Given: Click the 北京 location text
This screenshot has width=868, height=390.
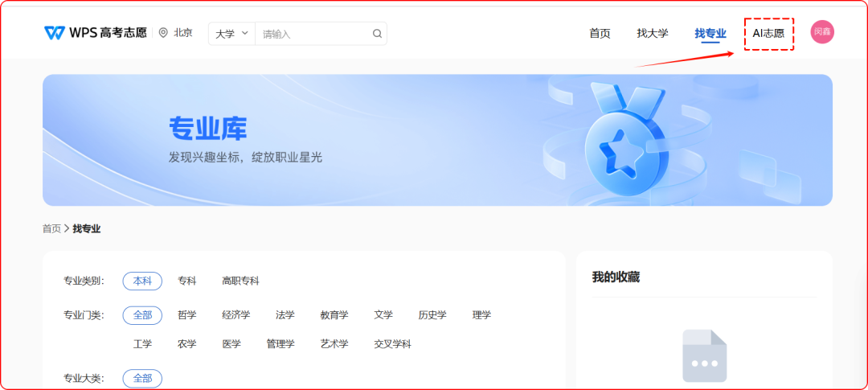Looking at the screenshot, I should point(183,33).
